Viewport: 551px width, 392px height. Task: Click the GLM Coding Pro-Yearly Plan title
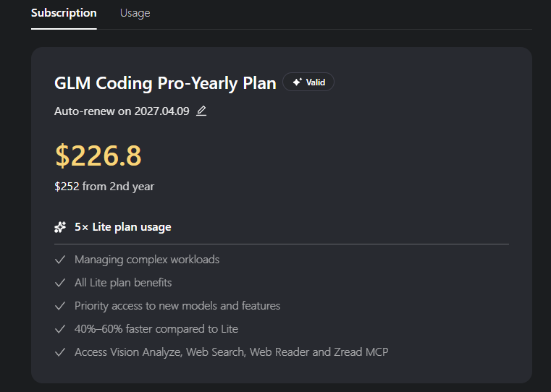pyautogui.click(x=165, y=83)
